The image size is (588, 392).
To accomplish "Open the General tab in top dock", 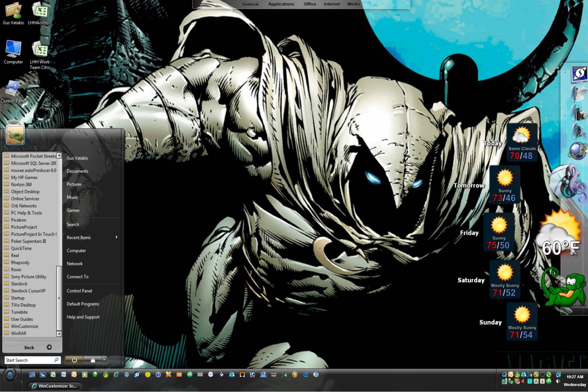I will click(250, 4).
